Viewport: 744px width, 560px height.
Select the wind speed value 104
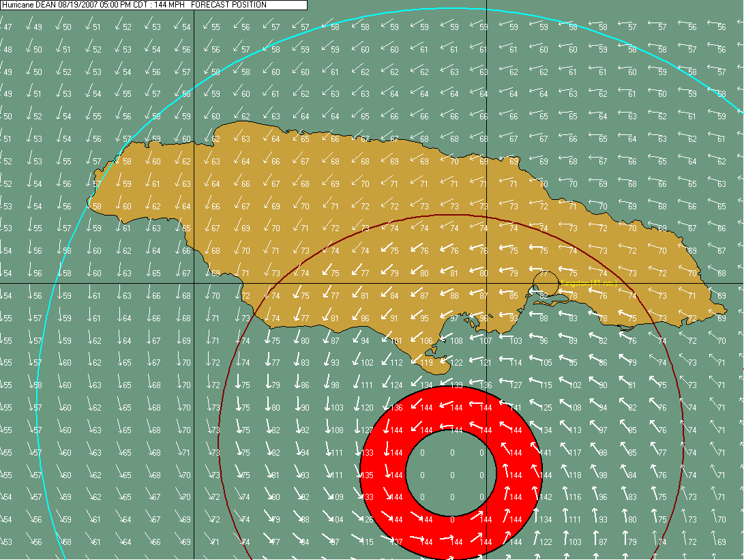pos(337,520)
